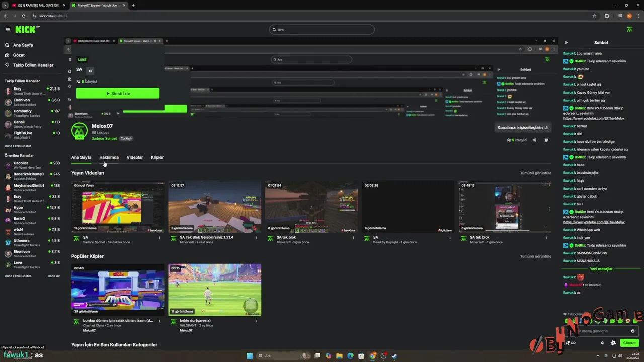Open Chrome extensions puzzle icon
The height and width of the screenshot is (362, 644).
point(607,16)
